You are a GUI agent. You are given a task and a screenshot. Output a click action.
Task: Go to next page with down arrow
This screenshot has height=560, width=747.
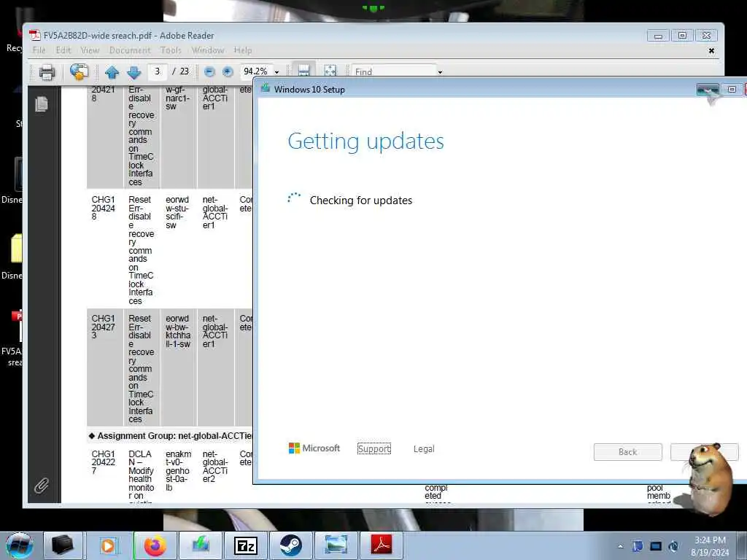point(134,72)
